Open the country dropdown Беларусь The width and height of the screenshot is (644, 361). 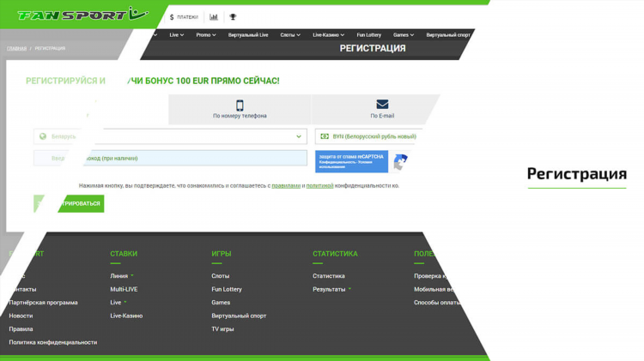click(x=170, y=136)
